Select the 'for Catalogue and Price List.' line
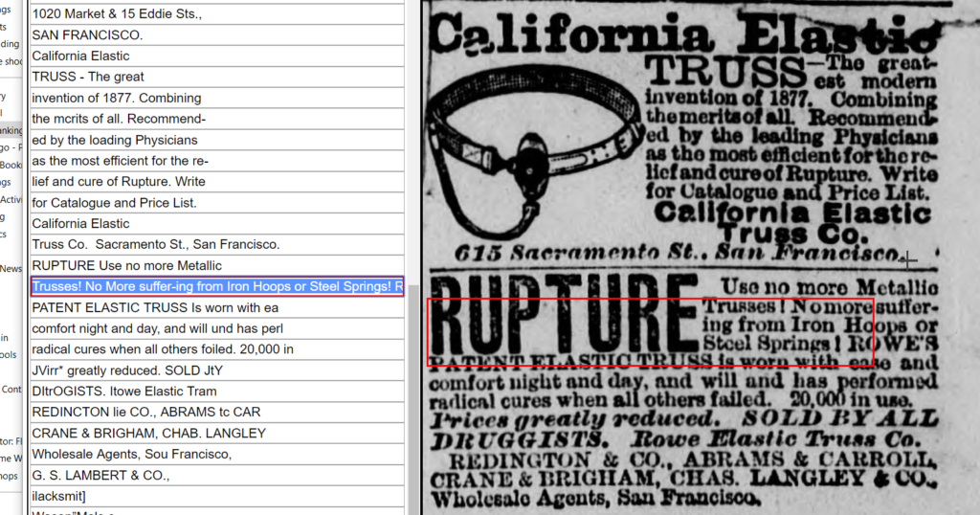The image size is (980, 515). click(217, 203)
